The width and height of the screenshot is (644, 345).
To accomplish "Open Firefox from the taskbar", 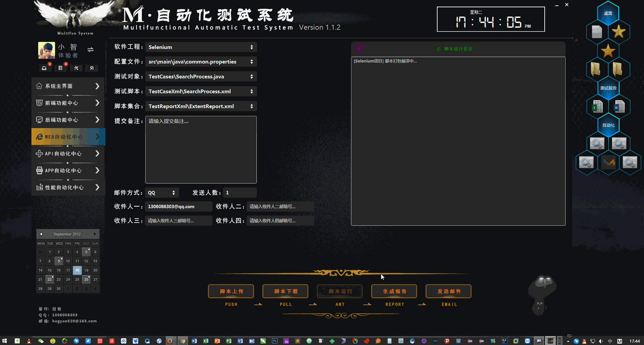I will [169, 341].
